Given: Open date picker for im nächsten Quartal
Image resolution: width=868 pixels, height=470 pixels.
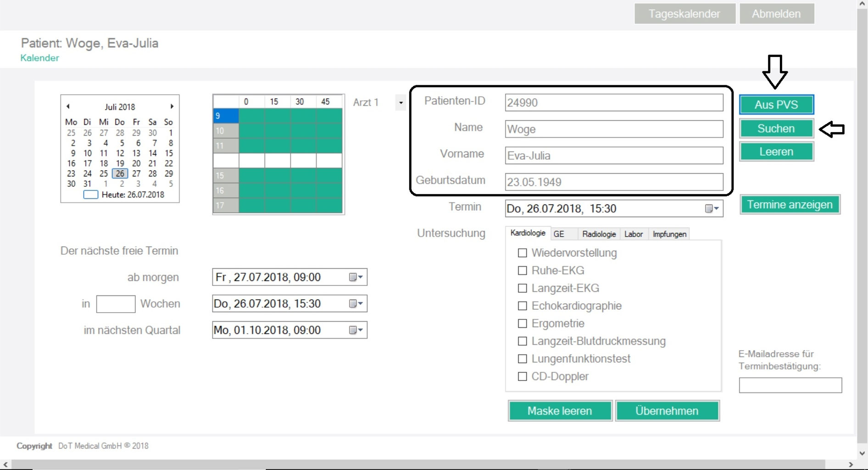Looking at the screenshot, I should tap(356, 330).
